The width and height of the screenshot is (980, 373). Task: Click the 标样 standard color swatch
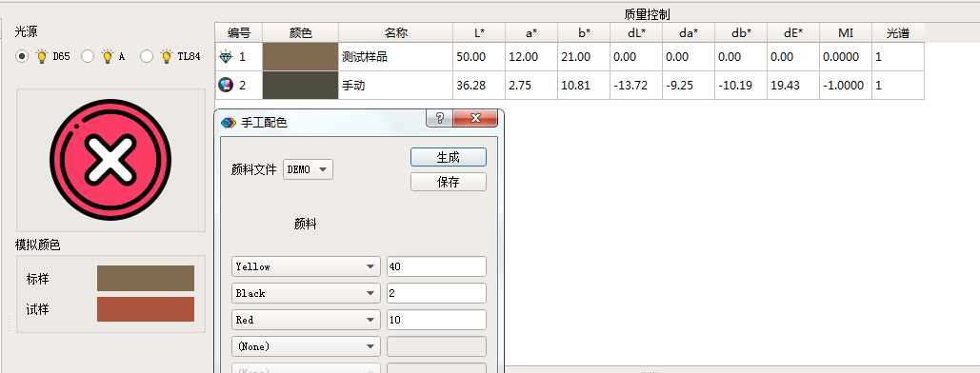pos(146,278)
